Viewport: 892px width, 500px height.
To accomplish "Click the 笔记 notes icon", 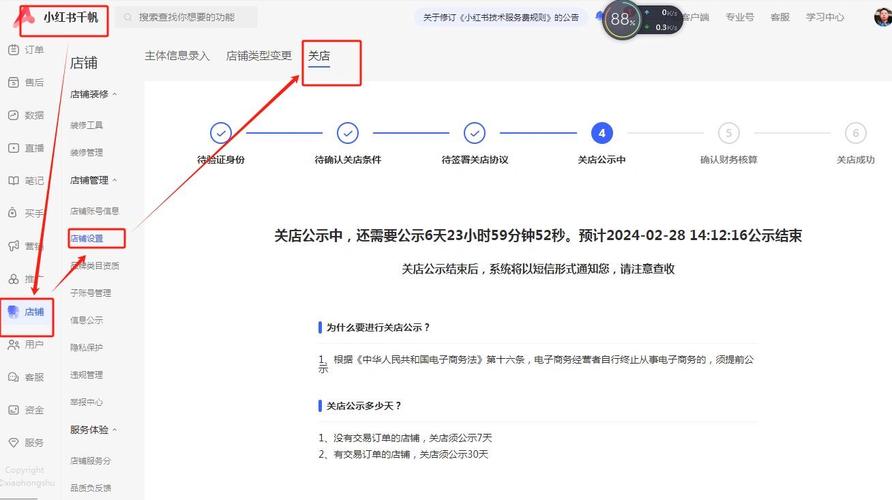I will tap(14, 181).
